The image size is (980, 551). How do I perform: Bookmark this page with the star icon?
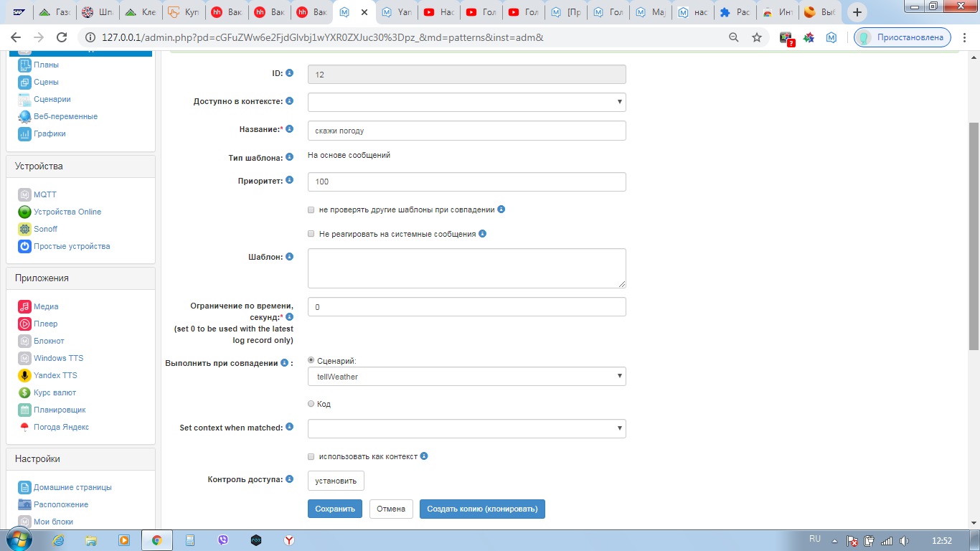click(x=757, y=37)
